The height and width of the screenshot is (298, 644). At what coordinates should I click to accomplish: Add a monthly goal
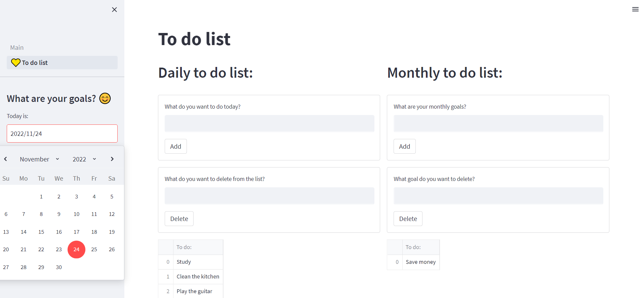404,146
